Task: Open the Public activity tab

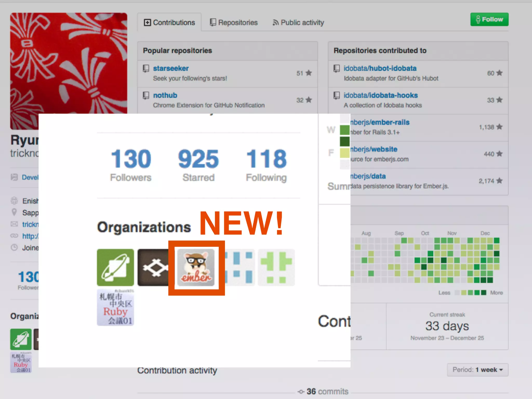Action: [298, 23]
